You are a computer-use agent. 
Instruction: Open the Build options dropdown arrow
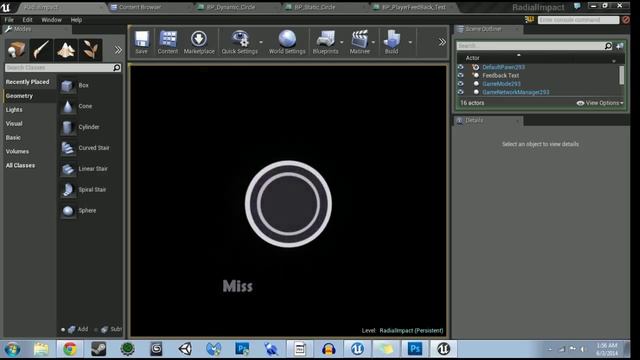tap(410, 42)
